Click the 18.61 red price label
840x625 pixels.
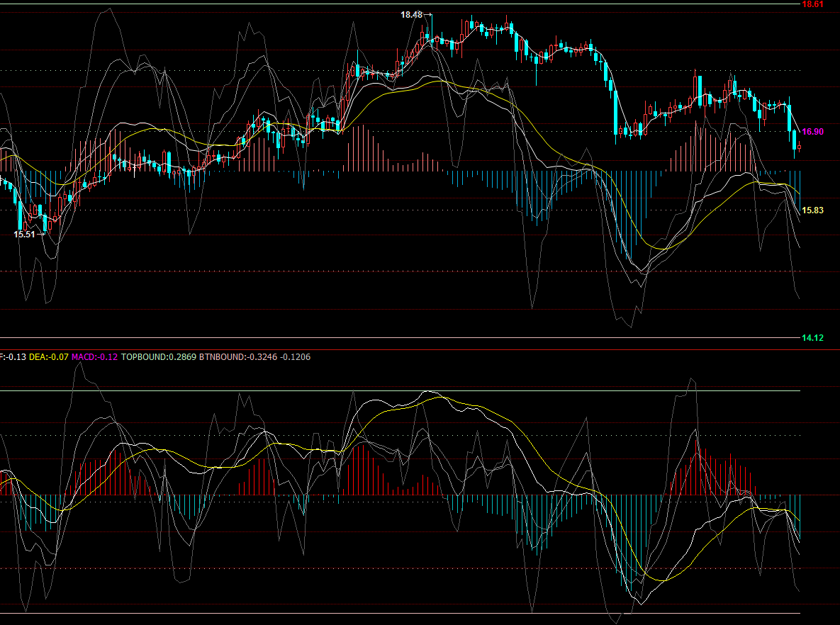[x=812, y=4]
